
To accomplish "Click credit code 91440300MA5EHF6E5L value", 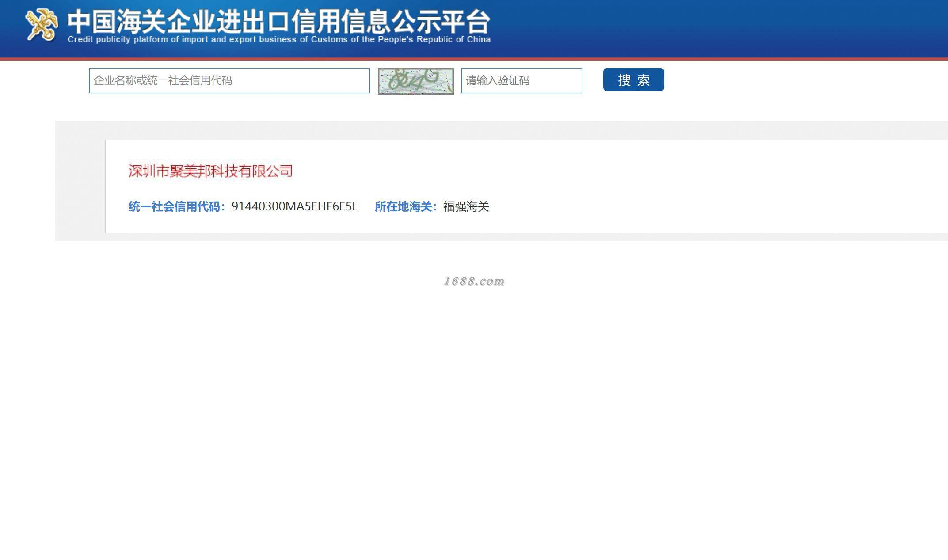I will [294, 206].
